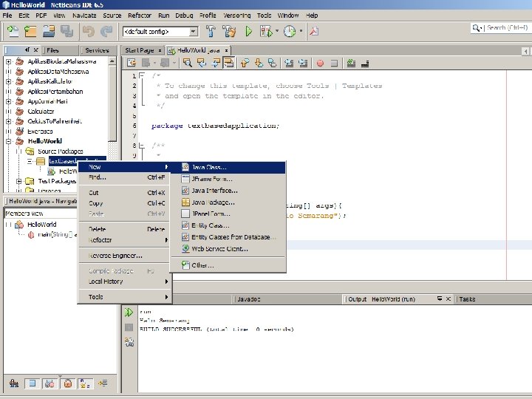Click the Profile Main Project clock icon
The height and width of the screenshot is (399, 532).
tap(289, 32)
